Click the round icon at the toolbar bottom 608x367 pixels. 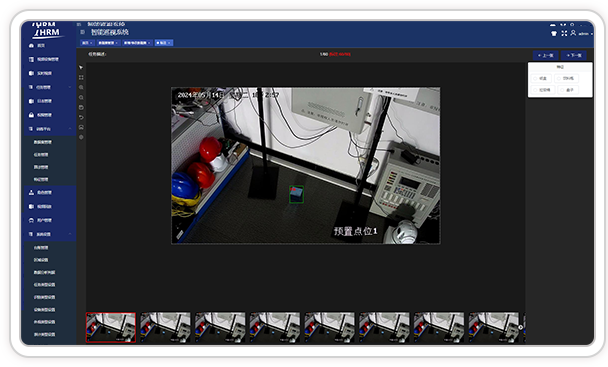[81, 137]
